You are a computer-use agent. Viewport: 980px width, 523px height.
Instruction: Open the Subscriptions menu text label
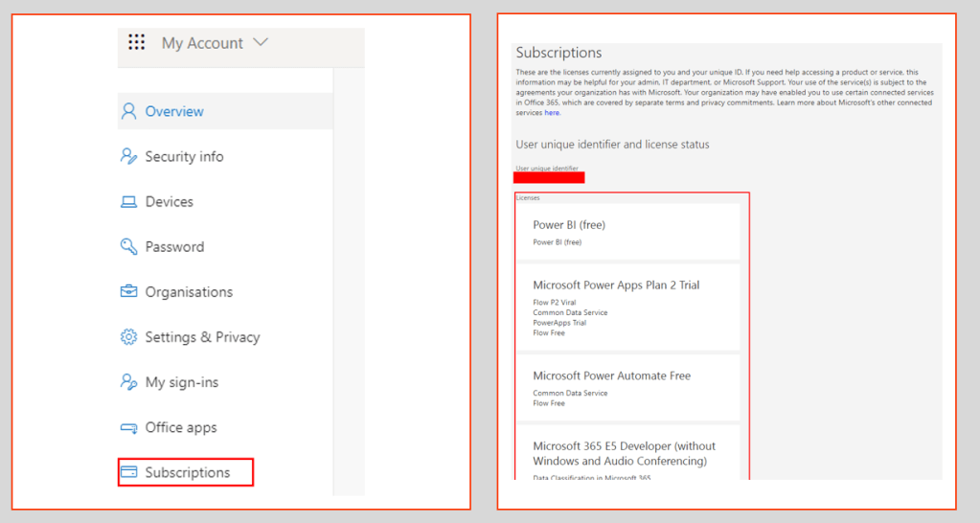[x=188, y=472]
